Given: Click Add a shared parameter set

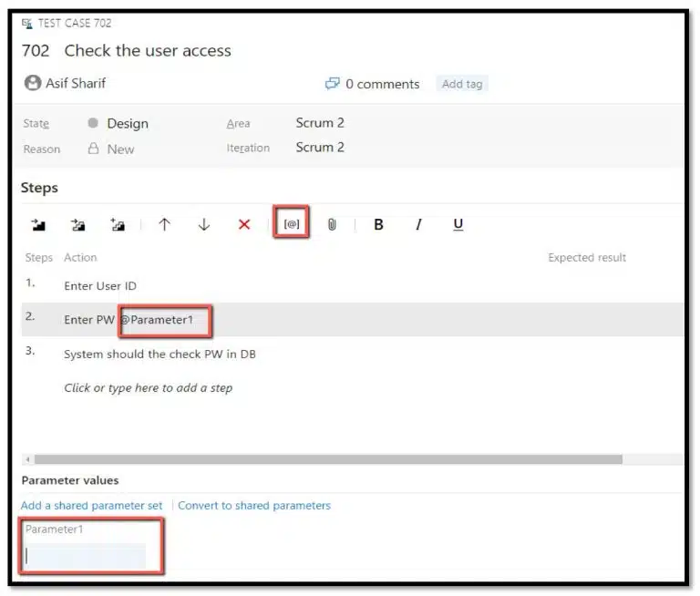Looking at the screenshot, I should (x=91, y=505).
